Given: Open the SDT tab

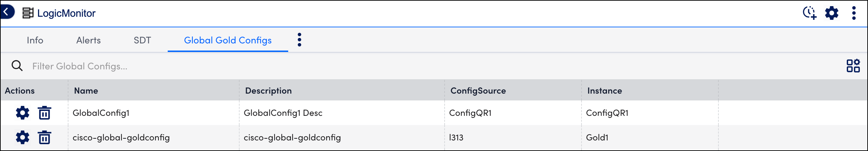Looking at the screenshot, I should tap(142, 40).
